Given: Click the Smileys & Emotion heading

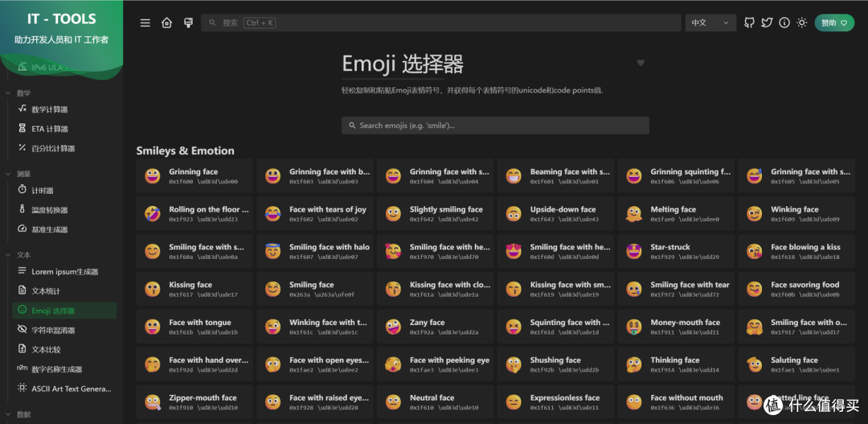Looking at the screenshot, I should coord(186,150).
